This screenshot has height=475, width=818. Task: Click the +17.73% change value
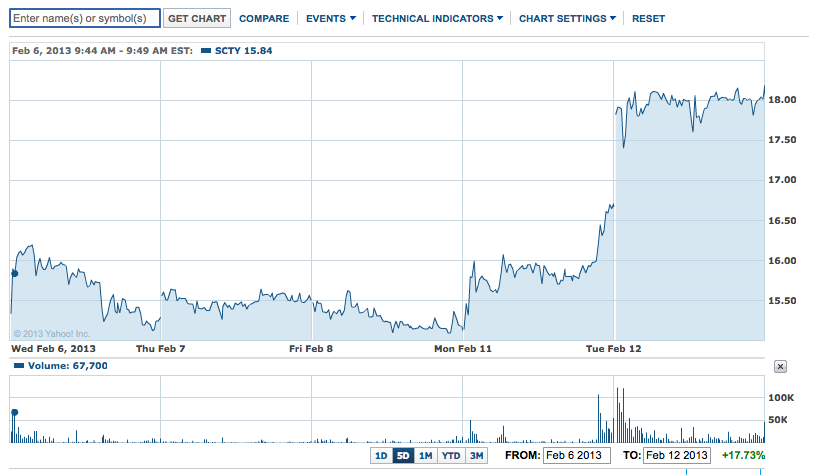(x=742, y=456)
